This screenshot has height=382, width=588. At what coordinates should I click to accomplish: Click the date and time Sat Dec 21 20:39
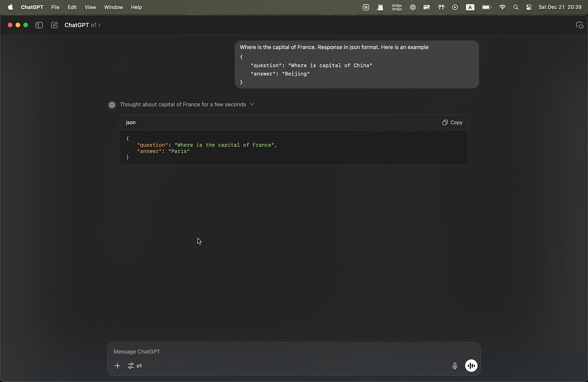pos(560,7)
